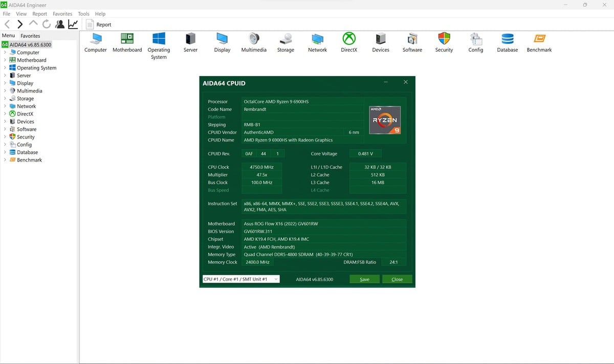Switch to the Menu sidebar tab
Screen dimensions: 614x364
click(x=8, y=35)
